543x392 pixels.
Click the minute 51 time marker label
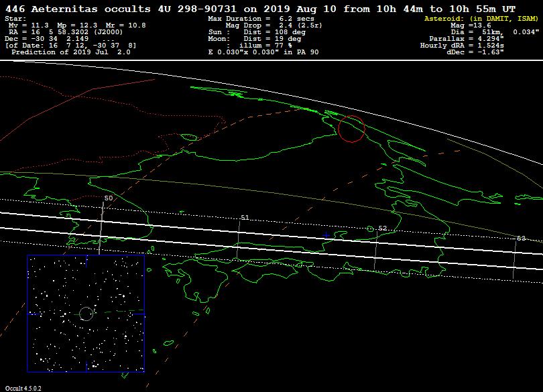(245, 218)
